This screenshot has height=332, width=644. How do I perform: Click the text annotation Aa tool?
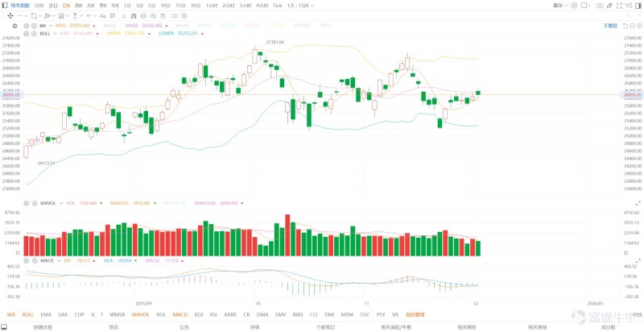click(x=103, y=15)
